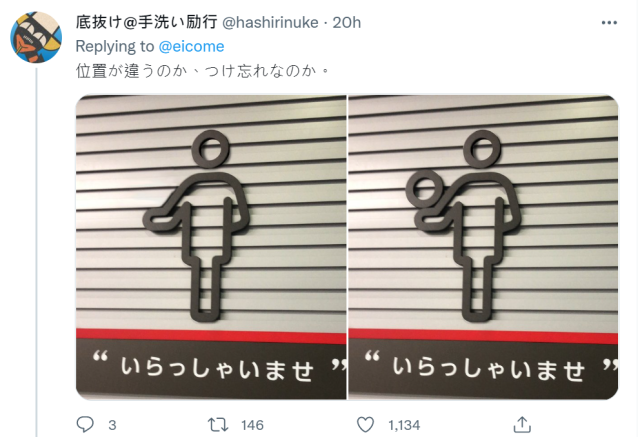The image size is (640, 437).
Task: Click the Replying to label
Action: point(115,47)
